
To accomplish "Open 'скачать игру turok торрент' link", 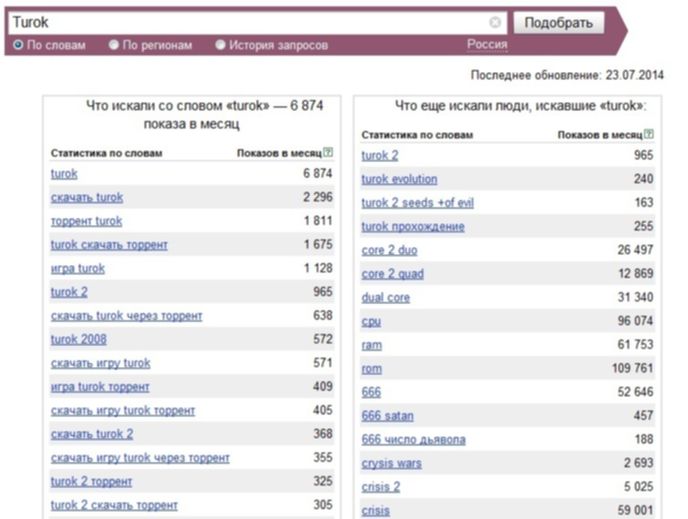I will [123, 411].
